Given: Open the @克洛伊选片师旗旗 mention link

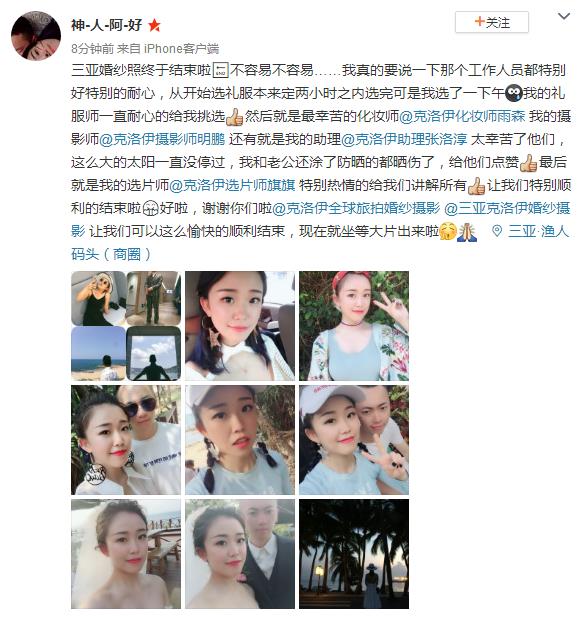Looking at the screenshot, I should (232, 185).
